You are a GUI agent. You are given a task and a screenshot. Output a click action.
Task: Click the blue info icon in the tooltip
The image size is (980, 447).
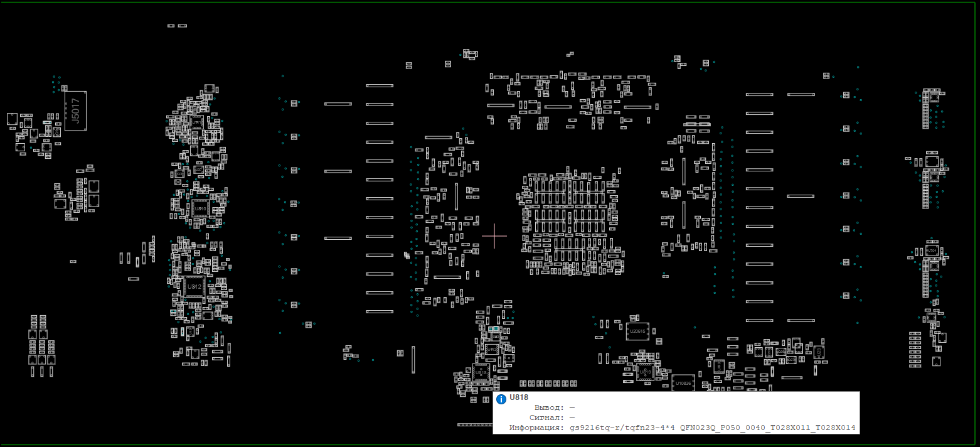501,399
